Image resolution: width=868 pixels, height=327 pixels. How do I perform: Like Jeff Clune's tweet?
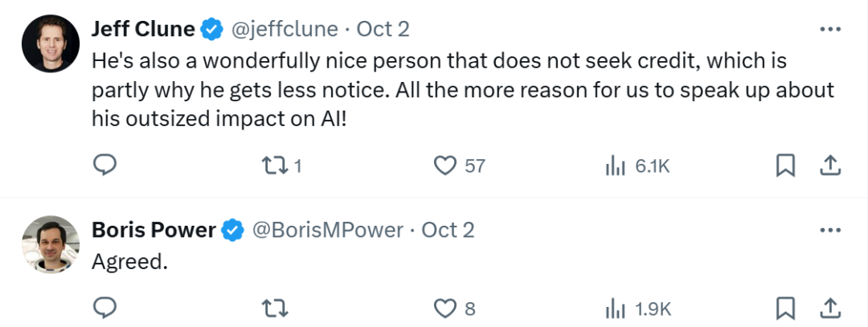pos(444,166)
